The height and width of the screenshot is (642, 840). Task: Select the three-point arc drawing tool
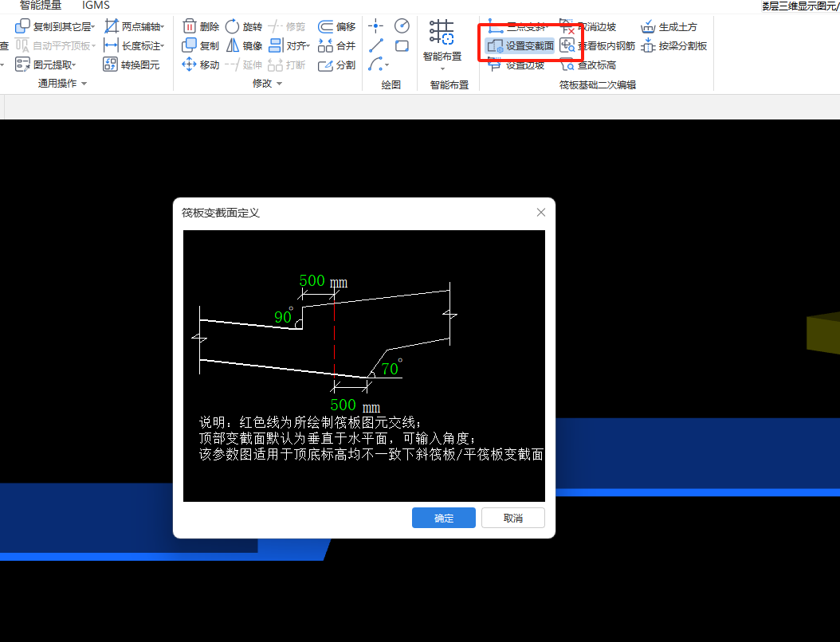pos(375,65)
